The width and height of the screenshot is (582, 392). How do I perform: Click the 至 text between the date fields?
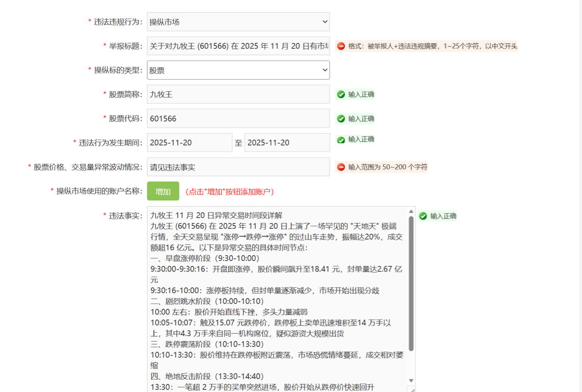(238, 143)
